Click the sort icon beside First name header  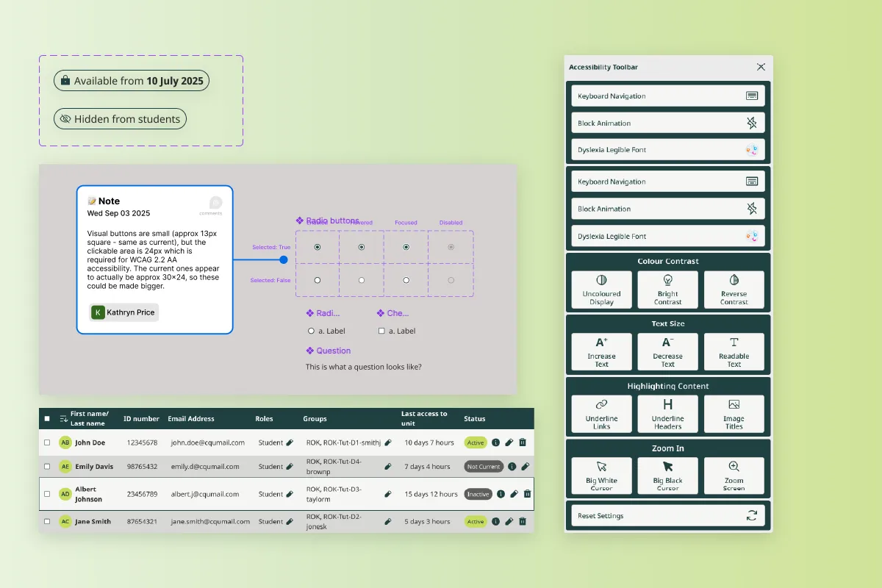click(x=64, y=418)
